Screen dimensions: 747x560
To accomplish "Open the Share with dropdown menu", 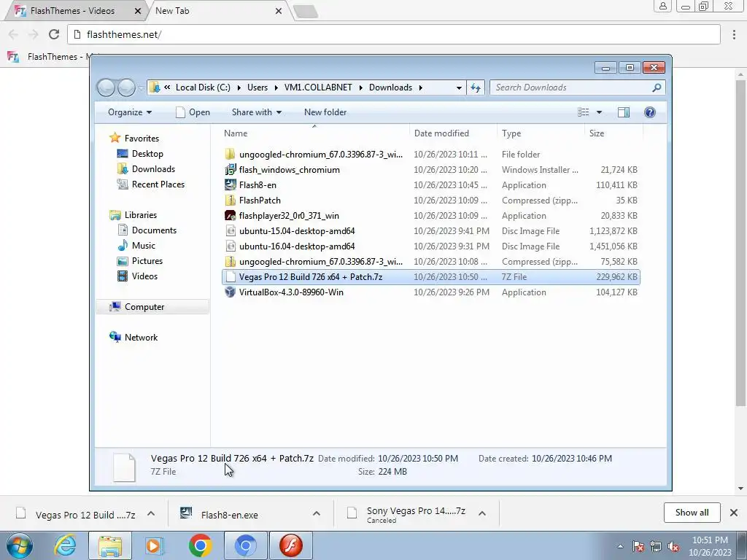I will [256, 112].
